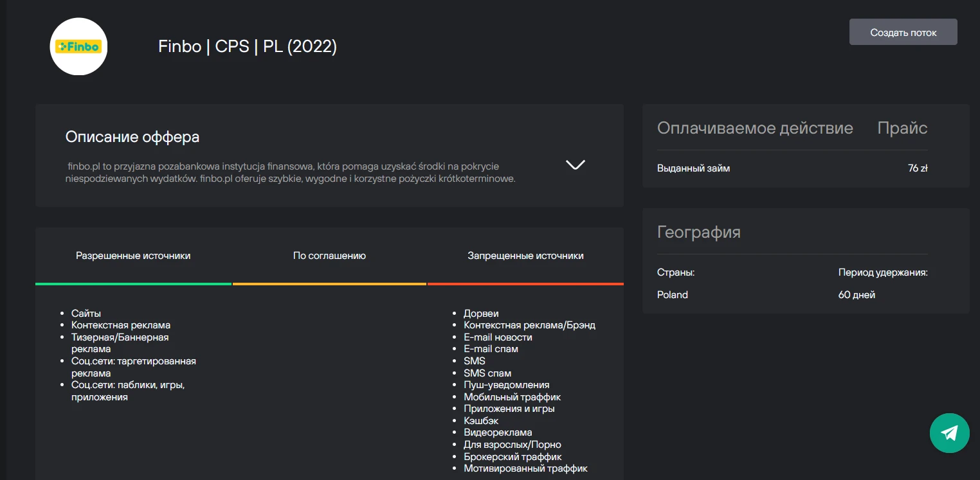Click the SMS спам item

487,373
